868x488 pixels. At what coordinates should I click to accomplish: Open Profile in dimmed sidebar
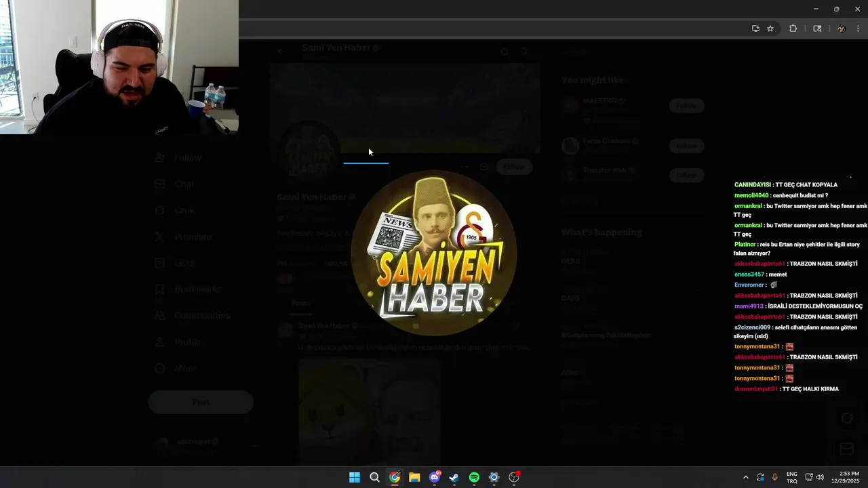point(178,342)
